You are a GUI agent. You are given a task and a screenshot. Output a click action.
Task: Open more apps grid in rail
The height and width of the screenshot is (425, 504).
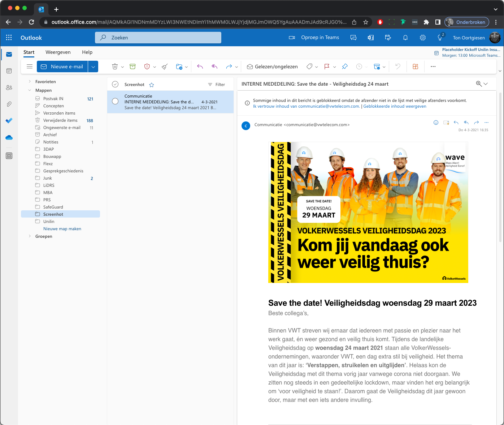[9, 156]
